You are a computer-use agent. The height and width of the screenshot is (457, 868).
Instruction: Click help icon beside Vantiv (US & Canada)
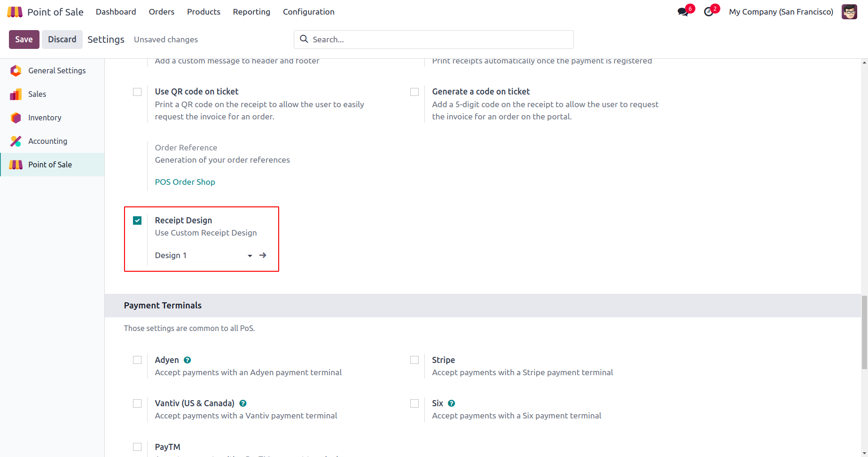243,403
